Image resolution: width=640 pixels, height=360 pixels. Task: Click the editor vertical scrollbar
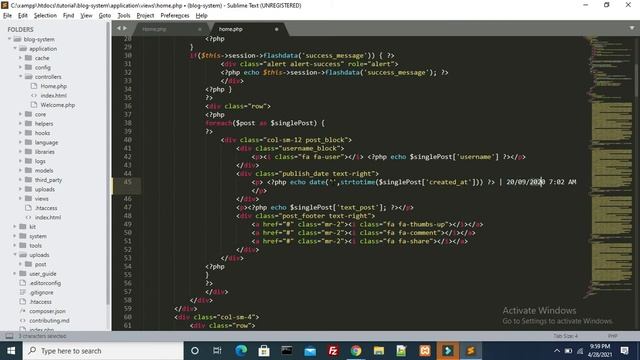point(637,80)
